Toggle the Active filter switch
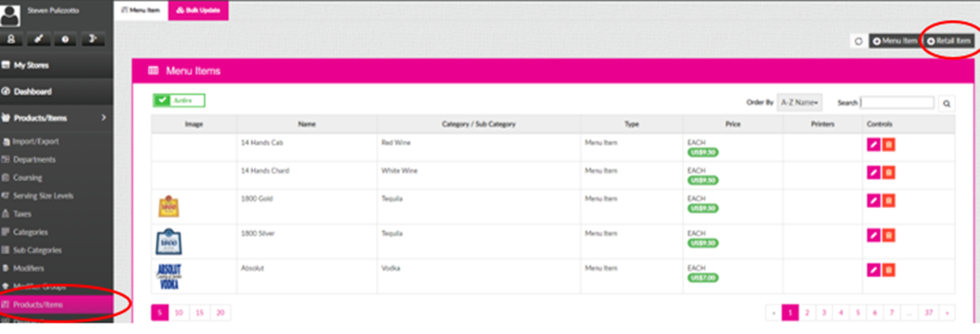Screen dimensions: 980x334 tap(179, 101)
